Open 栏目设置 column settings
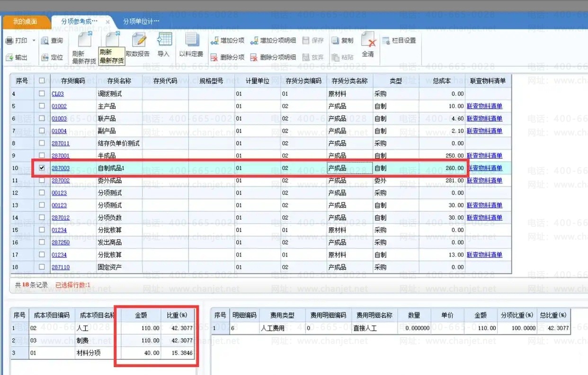 (x=399, y=41)
